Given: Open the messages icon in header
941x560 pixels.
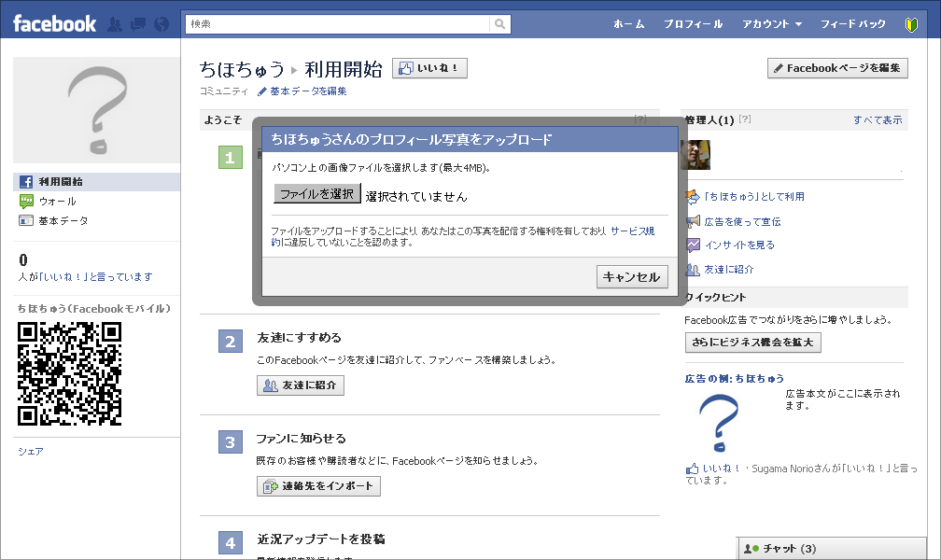Looking at the screenshot, I should (138, 24).
